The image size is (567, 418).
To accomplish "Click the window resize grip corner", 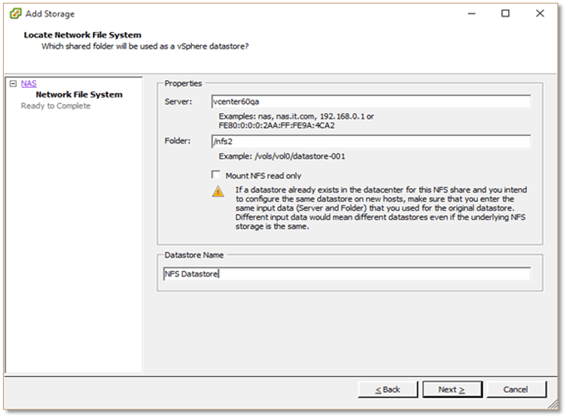I will click(x=553, y=404).
